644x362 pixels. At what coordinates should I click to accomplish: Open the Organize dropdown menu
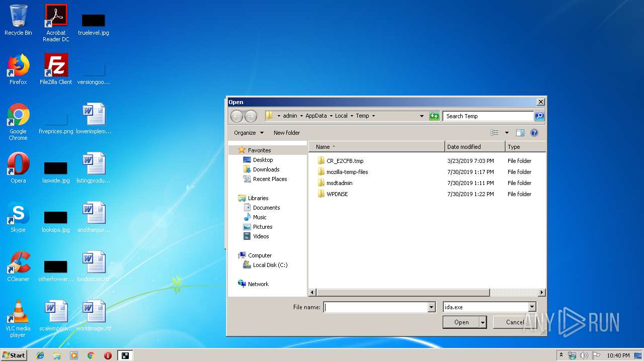pos(249,133)
